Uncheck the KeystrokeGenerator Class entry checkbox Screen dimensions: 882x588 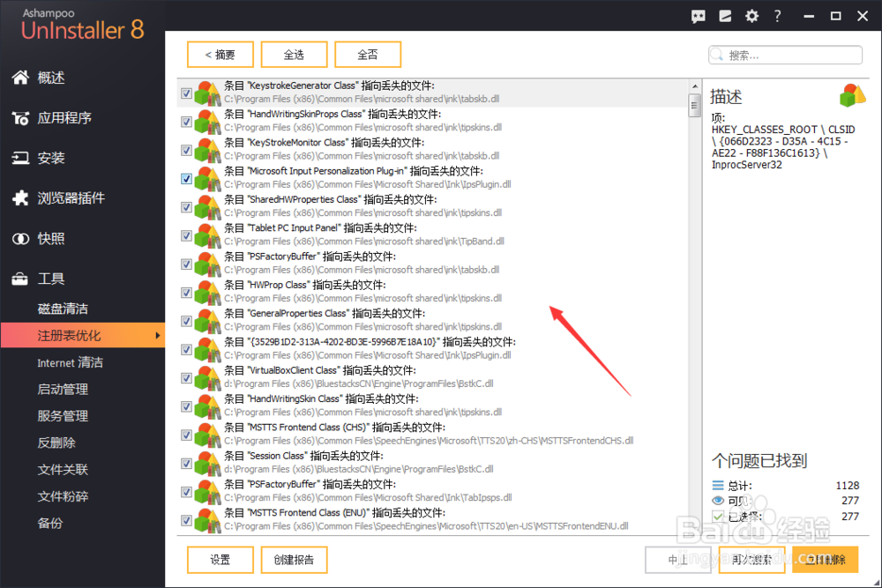click(x=186, y=93)
